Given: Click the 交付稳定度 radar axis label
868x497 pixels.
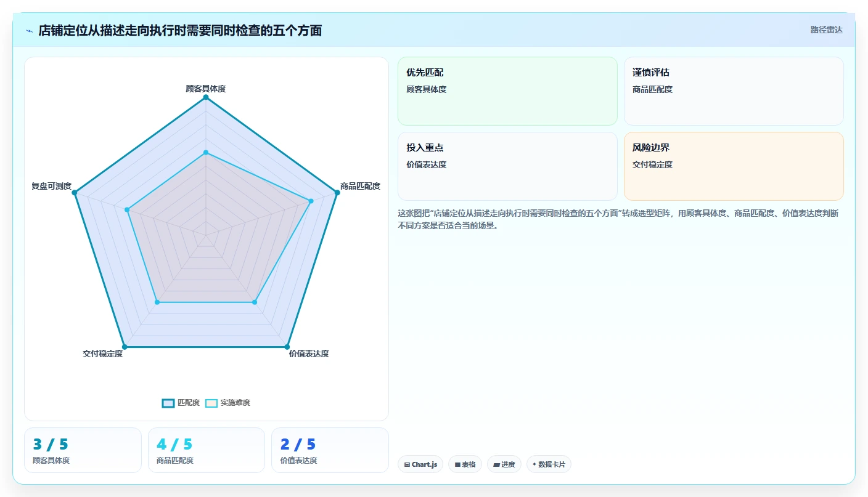Looking at the screenshot, I should pyautogui.click(x=103, y=354).
